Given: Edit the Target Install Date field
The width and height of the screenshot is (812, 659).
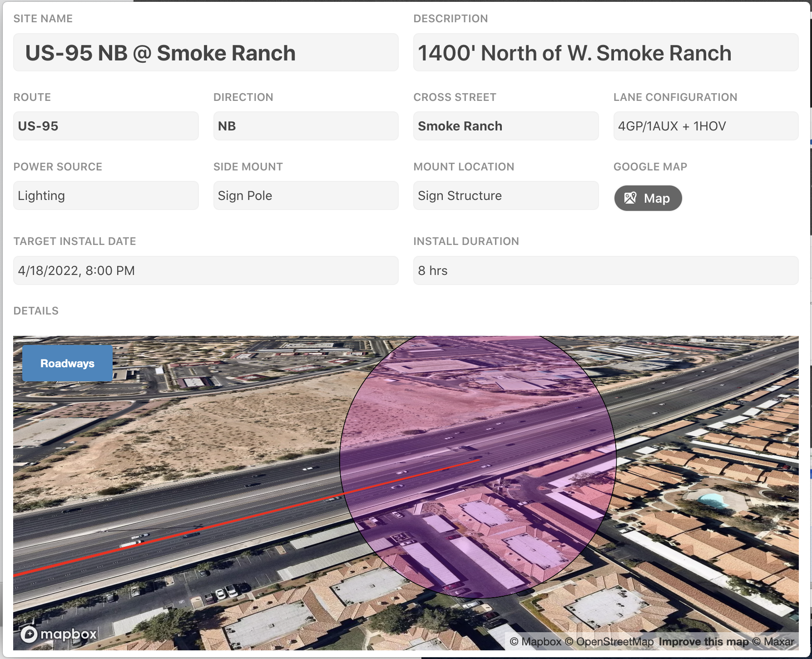Looking at the screenshot, I should click(x=206, y=270).
